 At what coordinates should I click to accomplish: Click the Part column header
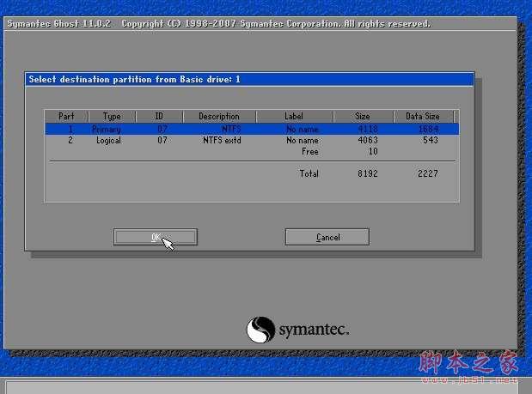67,116
